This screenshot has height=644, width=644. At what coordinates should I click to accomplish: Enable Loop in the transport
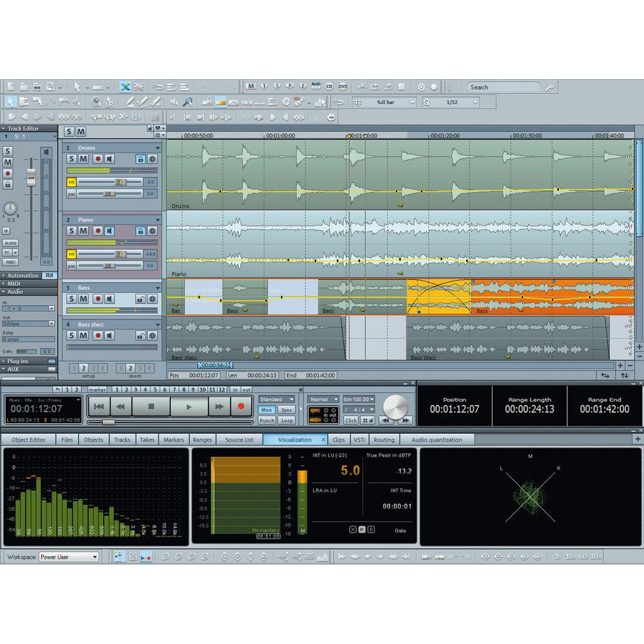tap(287, 420)
